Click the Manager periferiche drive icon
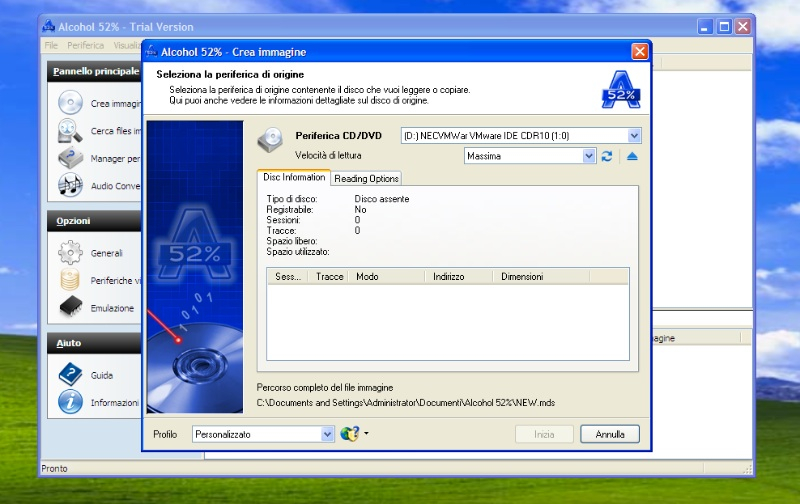 (70, 158)
